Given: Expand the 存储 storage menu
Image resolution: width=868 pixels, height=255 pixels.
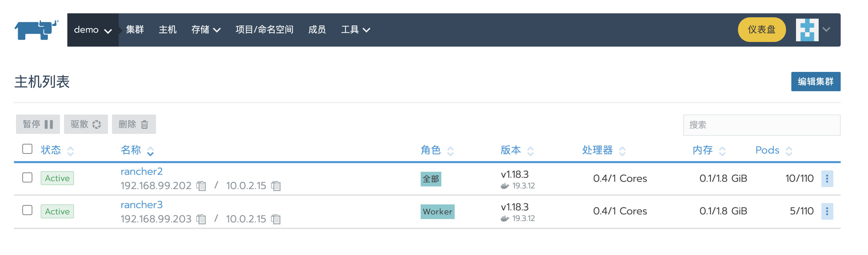Looking at the screenshot, I should [x=206, y=30].
